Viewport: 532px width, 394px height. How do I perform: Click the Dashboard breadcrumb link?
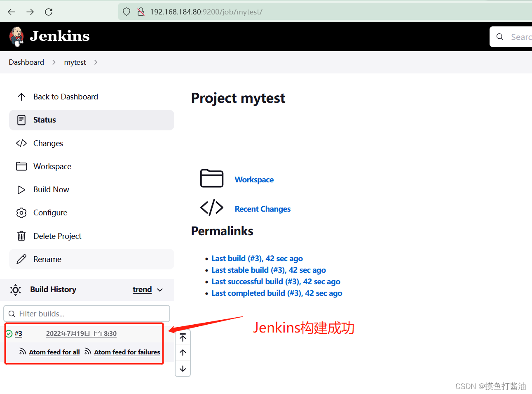pos(26,62)
